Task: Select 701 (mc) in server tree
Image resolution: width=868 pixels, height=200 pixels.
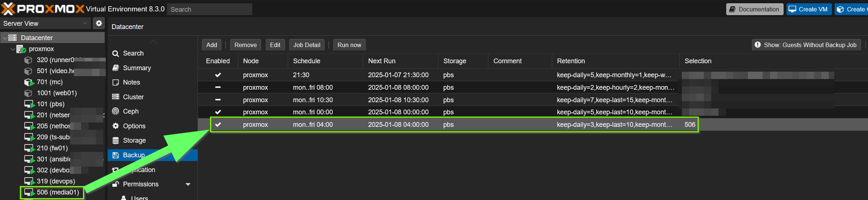Action: (50, 82)
